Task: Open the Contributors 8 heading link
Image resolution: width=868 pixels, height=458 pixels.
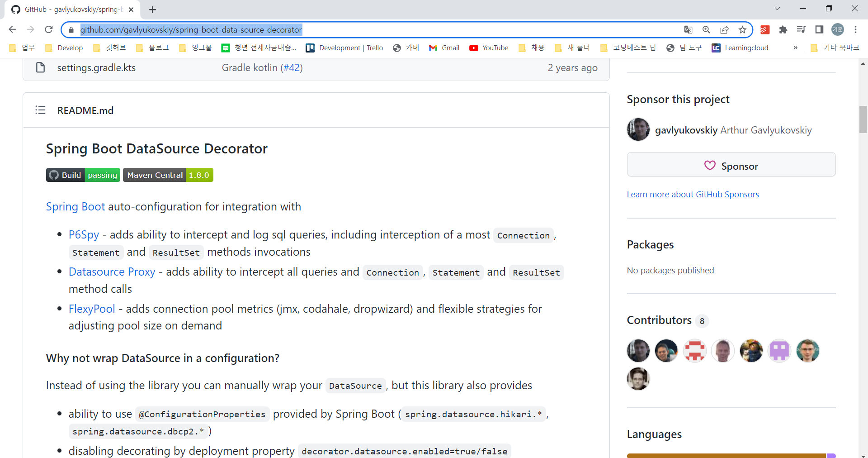Action: [667, 320]
